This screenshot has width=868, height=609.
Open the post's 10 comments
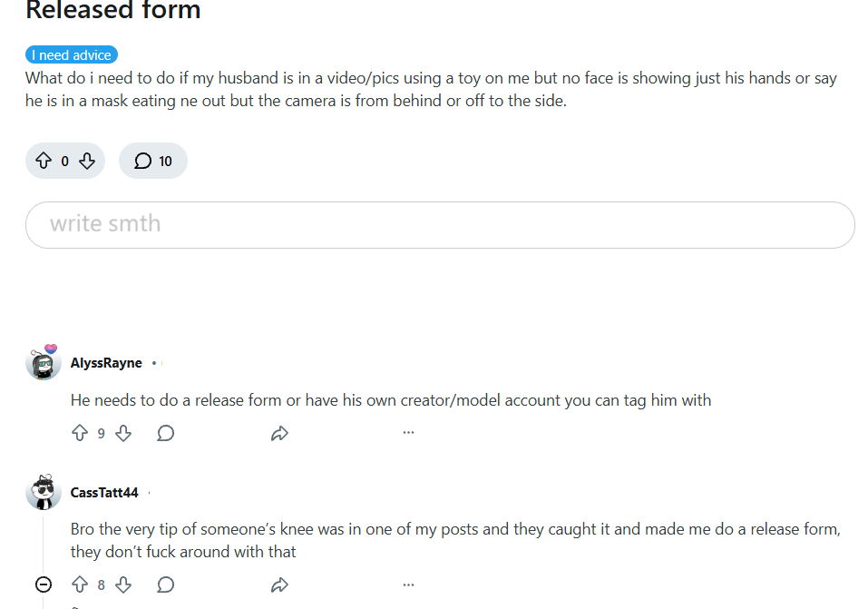(153, 162)
